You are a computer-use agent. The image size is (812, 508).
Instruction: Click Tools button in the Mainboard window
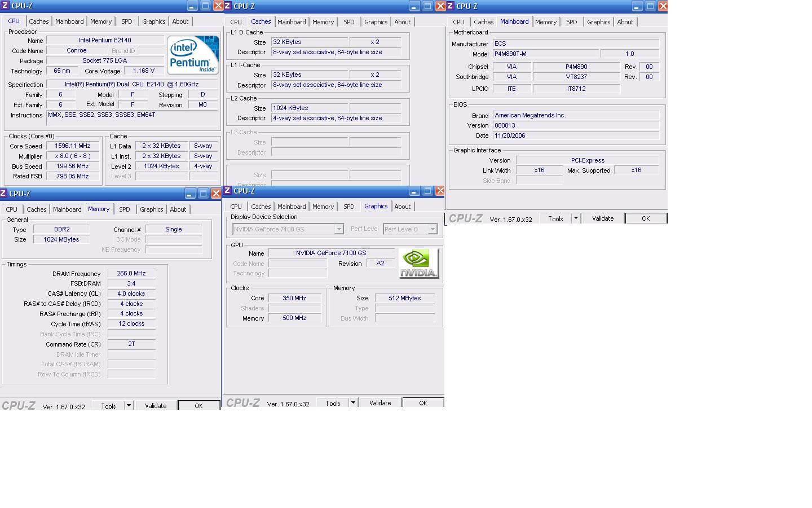(555, 218)
